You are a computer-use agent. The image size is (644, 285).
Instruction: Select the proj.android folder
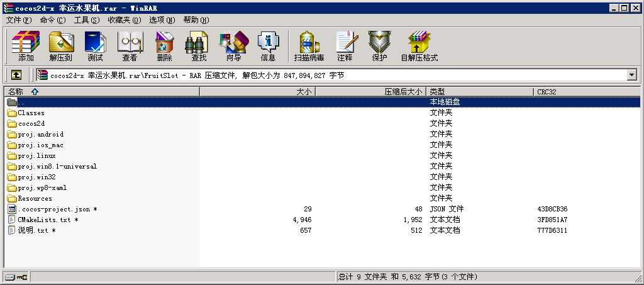pos(41,134)
